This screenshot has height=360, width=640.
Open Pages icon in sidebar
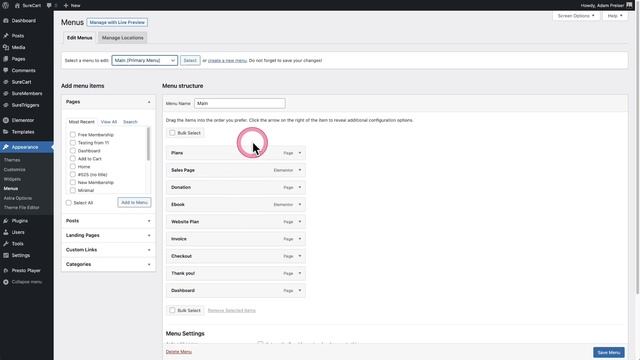(6, 59)
